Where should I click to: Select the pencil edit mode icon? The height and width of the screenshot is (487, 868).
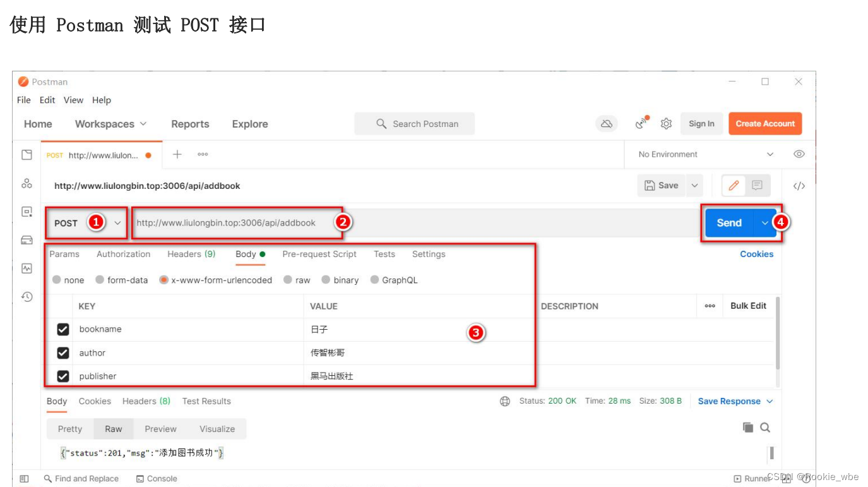tap(734, 186)
